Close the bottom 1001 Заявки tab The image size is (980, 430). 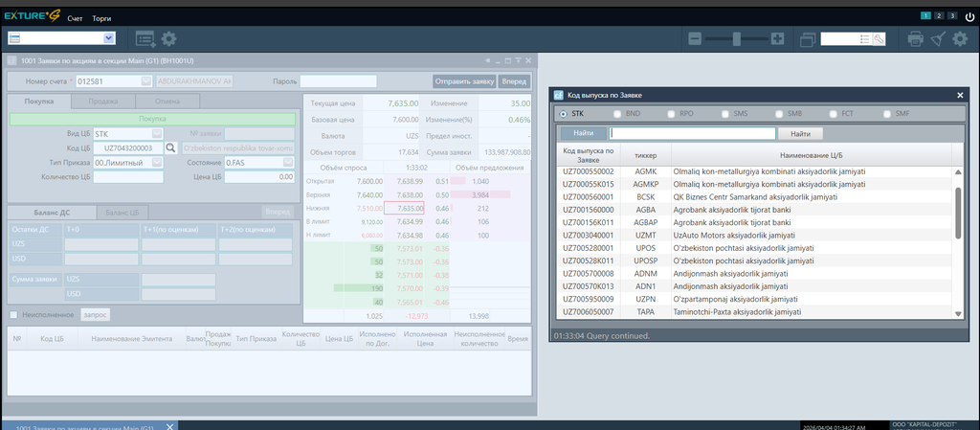tap(170, 426)
